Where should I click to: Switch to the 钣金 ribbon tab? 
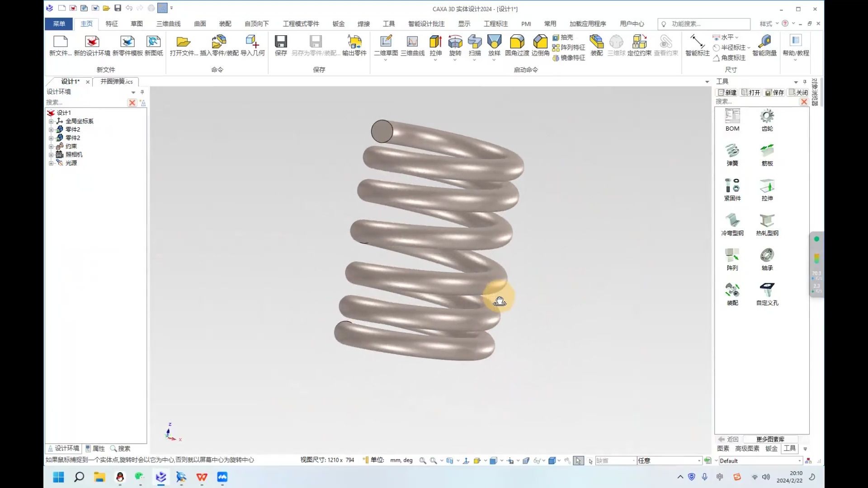[x=339, y=23]
